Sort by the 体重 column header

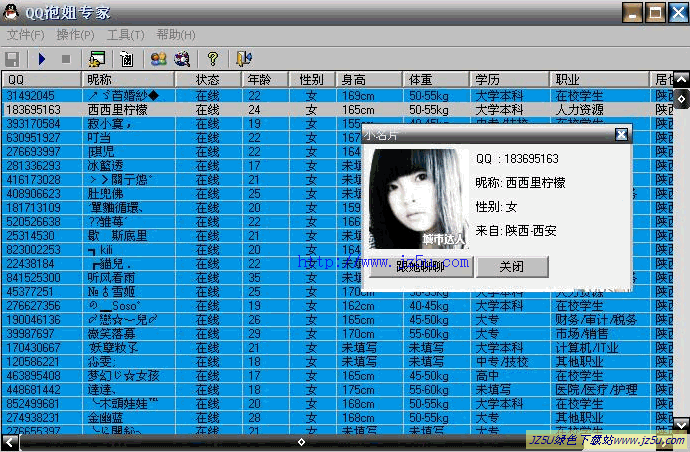[436, 80]
